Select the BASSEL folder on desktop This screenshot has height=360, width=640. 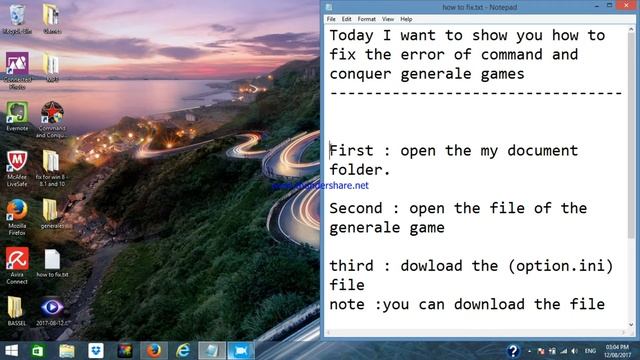coord(16,311)
